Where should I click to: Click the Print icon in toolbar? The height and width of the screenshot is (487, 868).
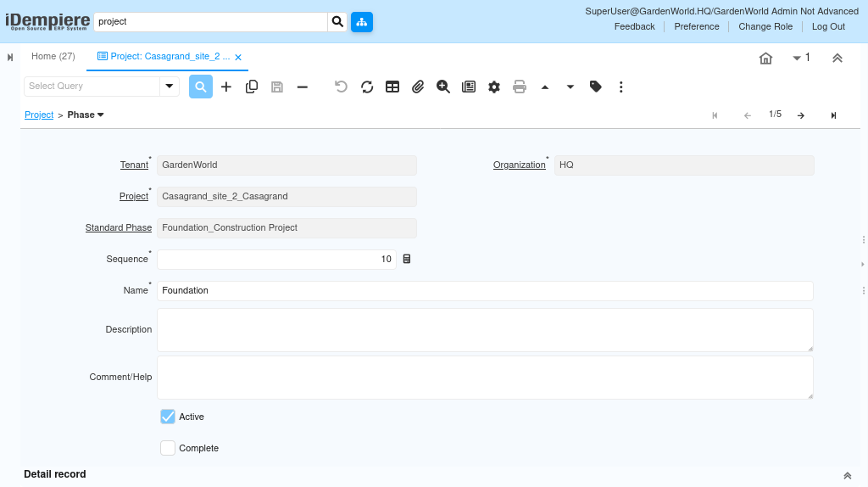coord(520,87)
